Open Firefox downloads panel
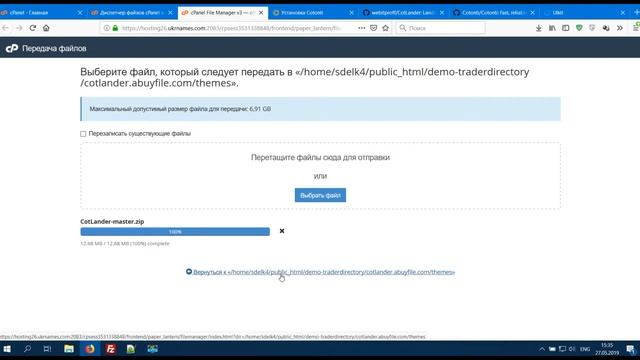The height and width of the screenshot is (360, 640). (x=539, y=28)
